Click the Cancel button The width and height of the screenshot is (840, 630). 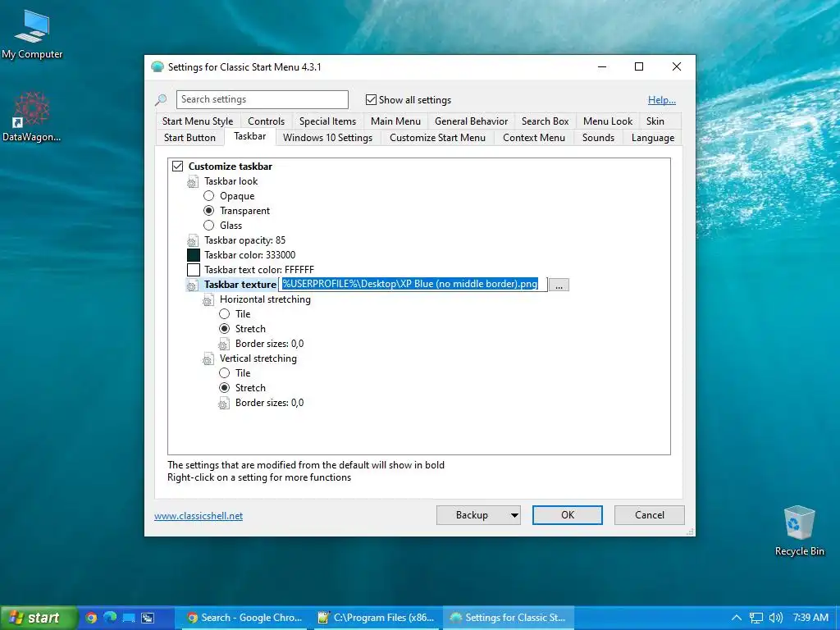(x=650, y=515)
